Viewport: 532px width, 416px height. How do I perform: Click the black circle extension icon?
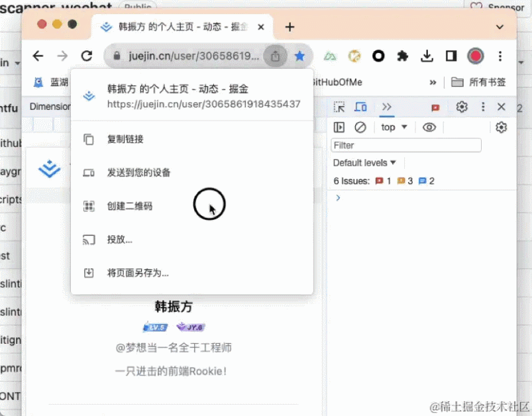click(x=378, y=56)
